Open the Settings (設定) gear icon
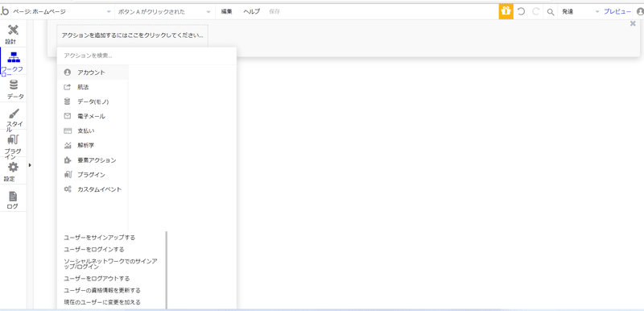The image size is (644, 311). click(14, 167)
